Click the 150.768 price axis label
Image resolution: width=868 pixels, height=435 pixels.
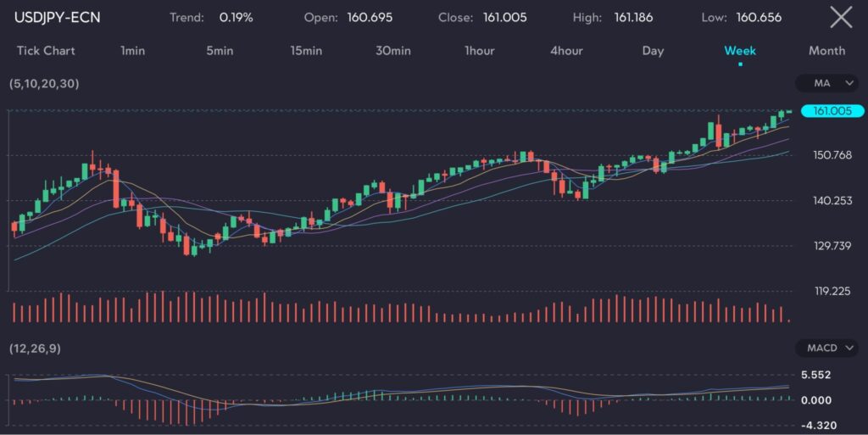[832, 155]
